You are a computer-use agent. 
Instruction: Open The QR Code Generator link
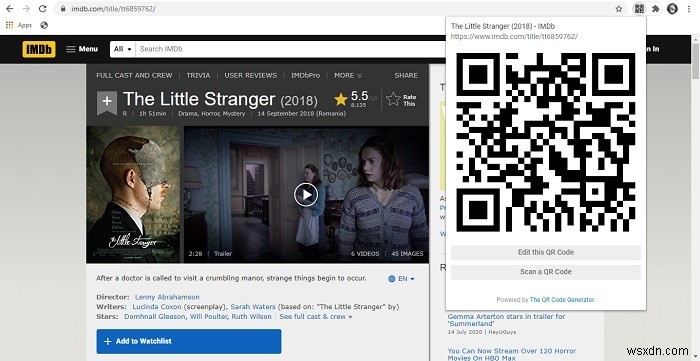pos(562,300)
